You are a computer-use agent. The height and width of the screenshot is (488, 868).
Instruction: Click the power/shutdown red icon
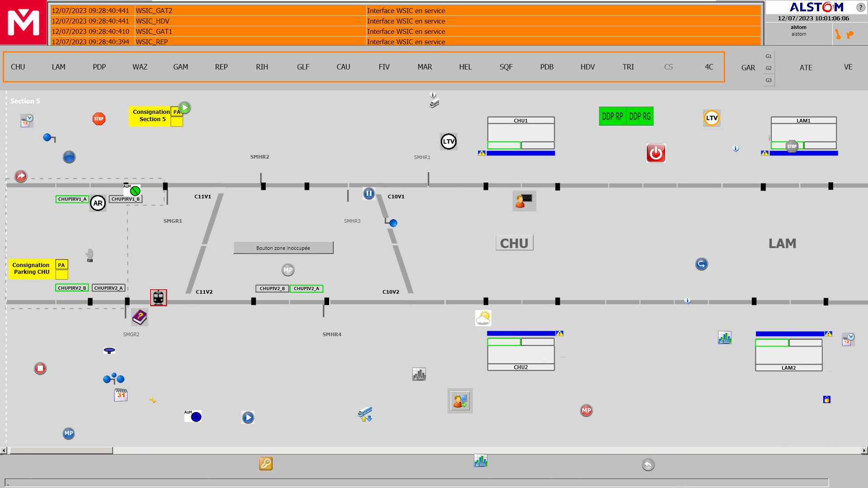tap(655, 154)
